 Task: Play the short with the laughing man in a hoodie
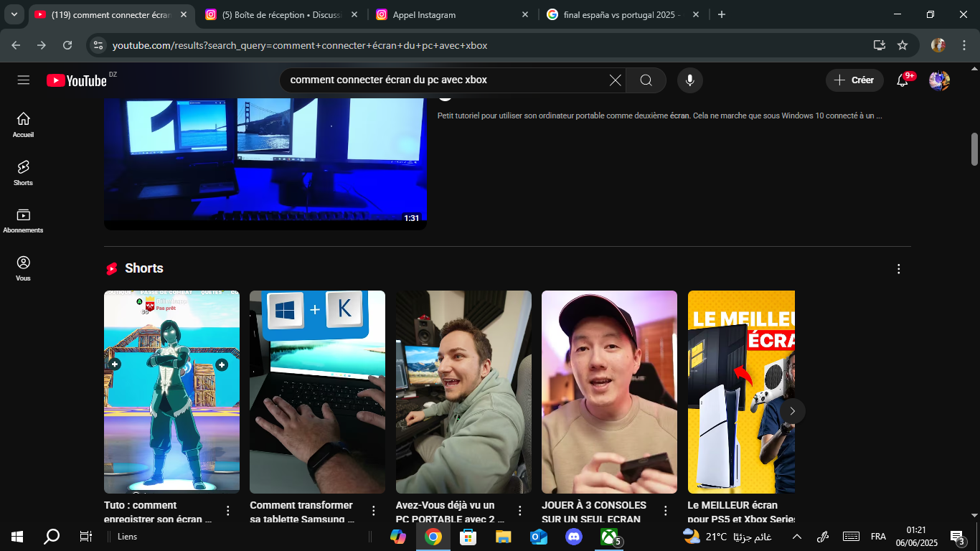point(463,392)
